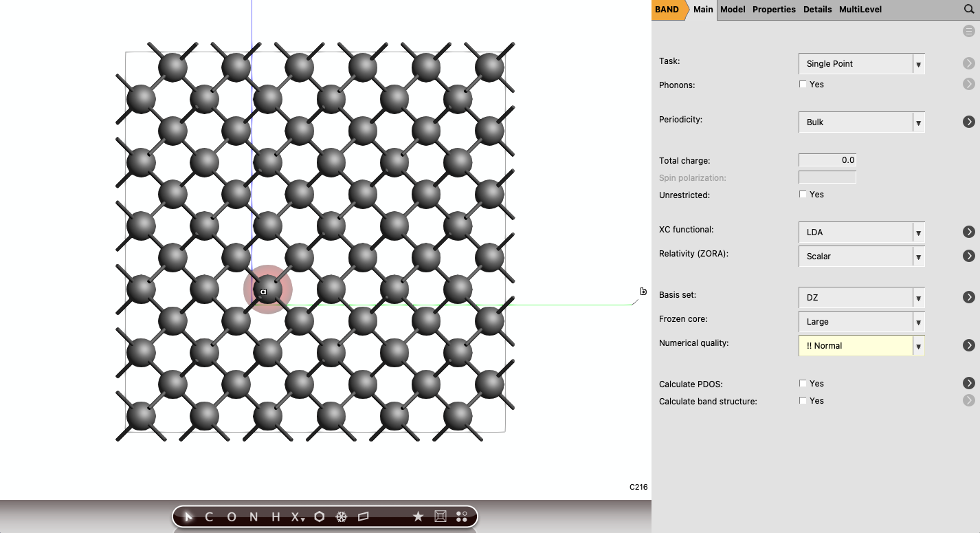
Task: Open Numerical quality details arrow
Action: coord(968,345)
